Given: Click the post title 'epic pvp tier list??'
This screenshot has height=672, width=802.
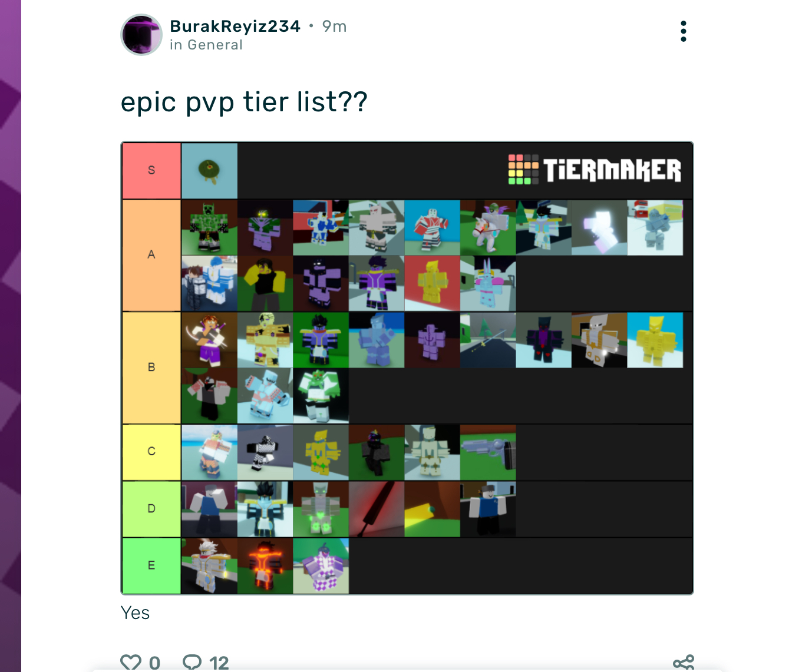Looking at the screenshot, I should tap(244, 102).
